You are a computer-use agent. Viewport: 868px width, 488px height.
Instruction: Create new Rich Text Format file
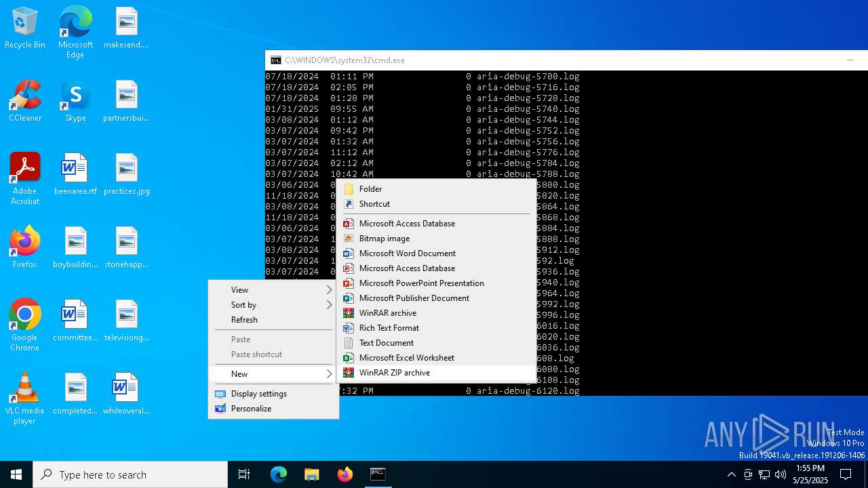coord(437,328)
